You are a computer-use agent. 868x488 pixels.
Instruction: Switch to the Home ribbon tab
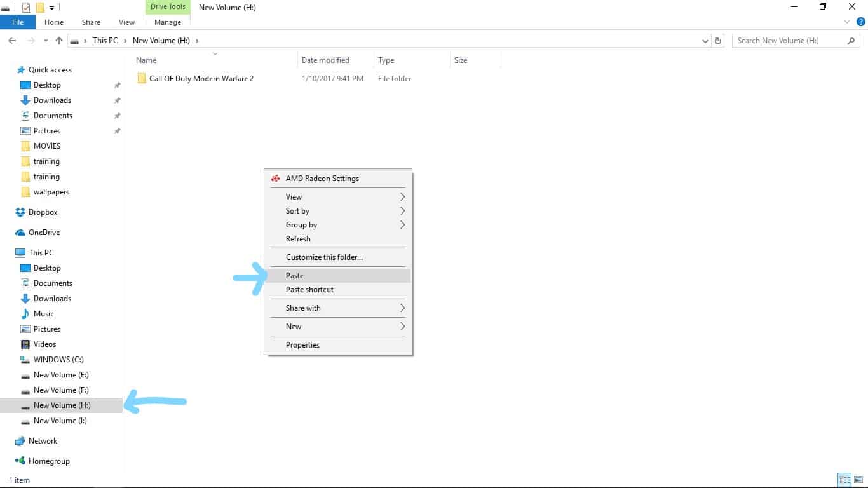coord(54,22)
